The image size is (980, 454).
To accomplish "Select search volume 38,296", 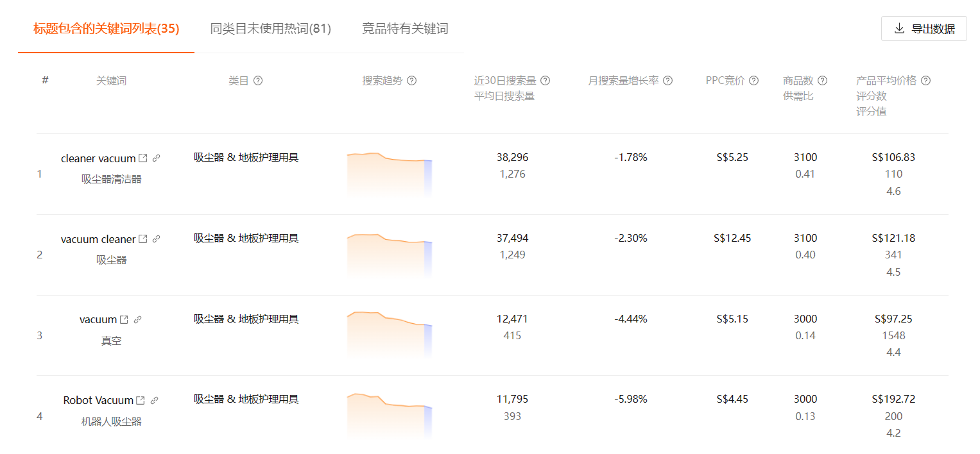I will [512, 158].
